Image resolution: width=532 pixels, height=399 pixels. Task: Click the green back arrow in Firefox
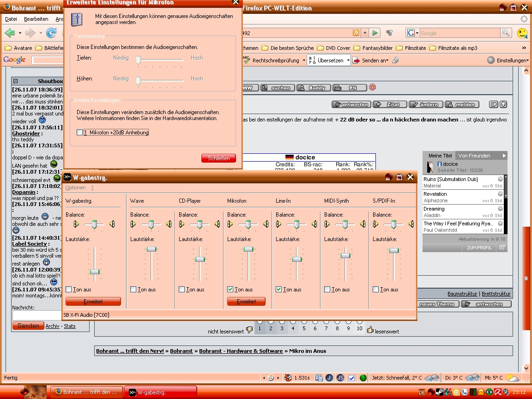[x=10, y=33]
